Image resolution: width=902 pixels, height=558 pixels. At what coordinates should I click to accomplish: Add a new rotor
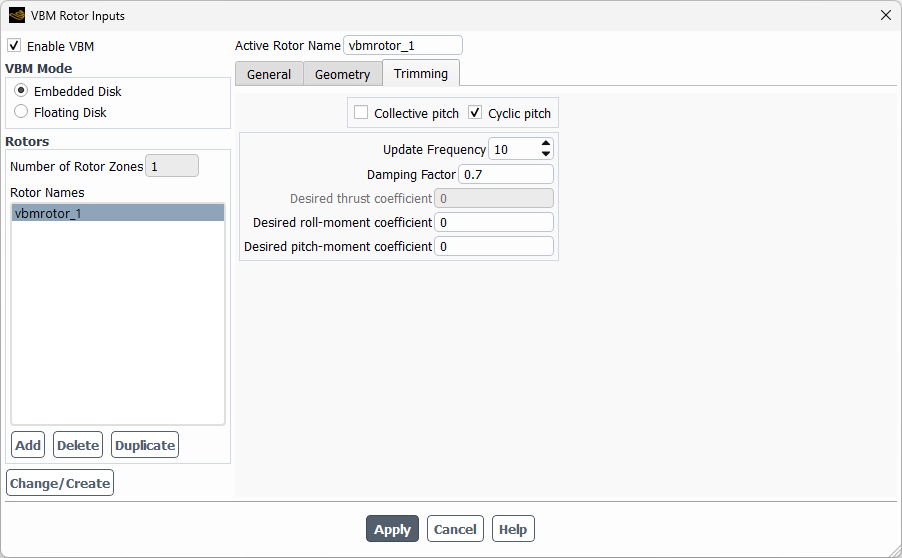pos(28,445)
